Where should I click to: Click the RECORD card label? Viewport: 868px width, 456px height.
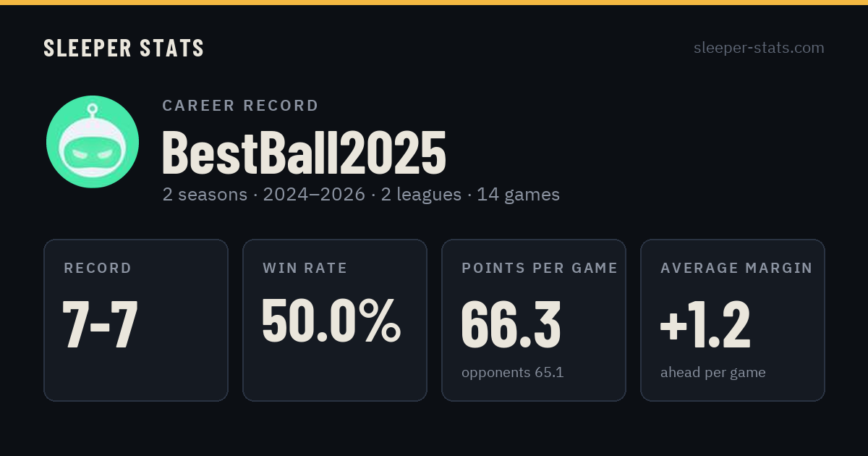98,269
